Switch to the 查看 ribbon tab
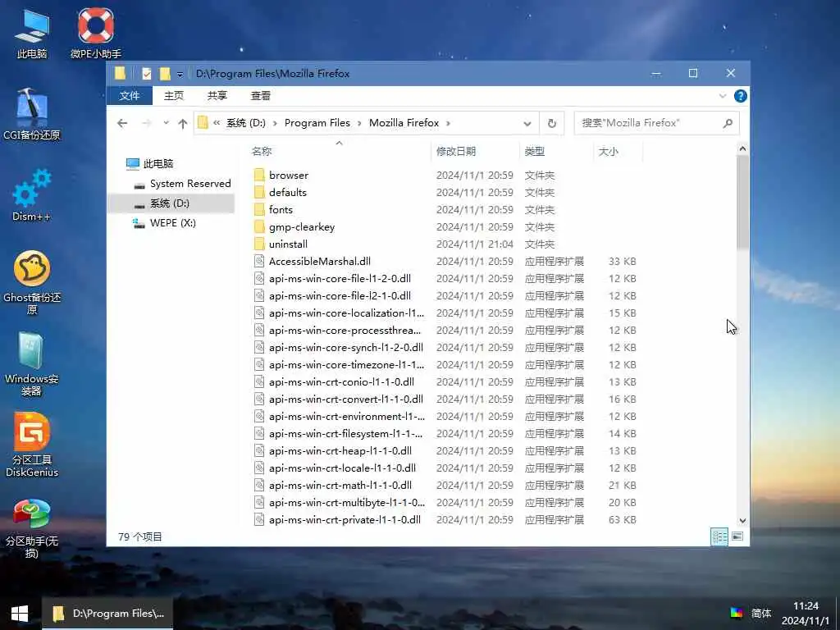This screenshot has height=630, width=840. coord(260,96)
